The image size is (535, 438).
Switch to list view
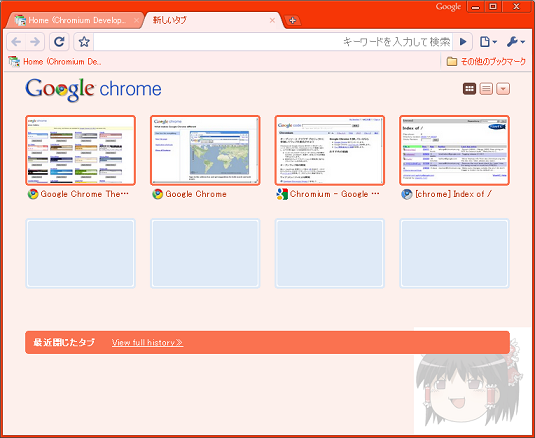[486, 89]
